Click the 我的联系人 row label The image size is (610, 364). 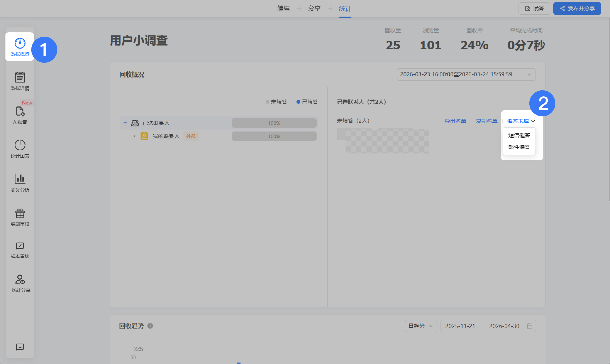click(166, 136)
